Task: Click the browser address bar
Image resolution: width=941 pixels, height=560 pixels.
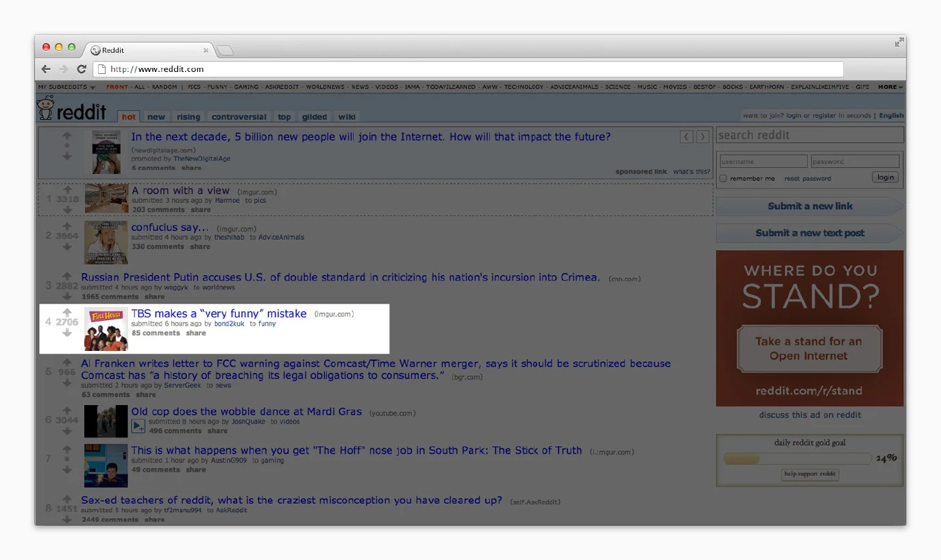Action: click(x=468, y=69)
